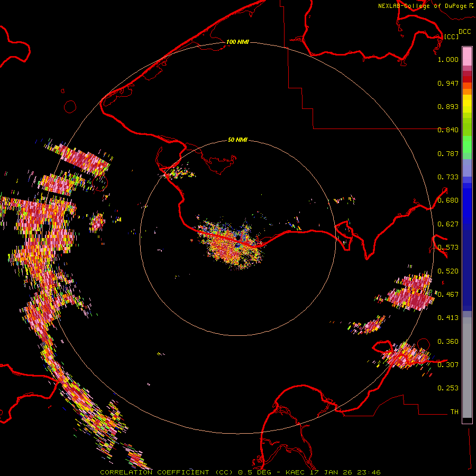Click the 1.000 scale value

448,59
